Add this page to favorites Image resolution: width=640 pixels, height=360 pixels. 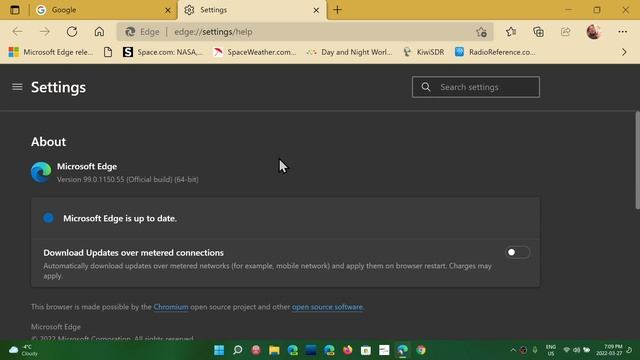click(481, 32)
